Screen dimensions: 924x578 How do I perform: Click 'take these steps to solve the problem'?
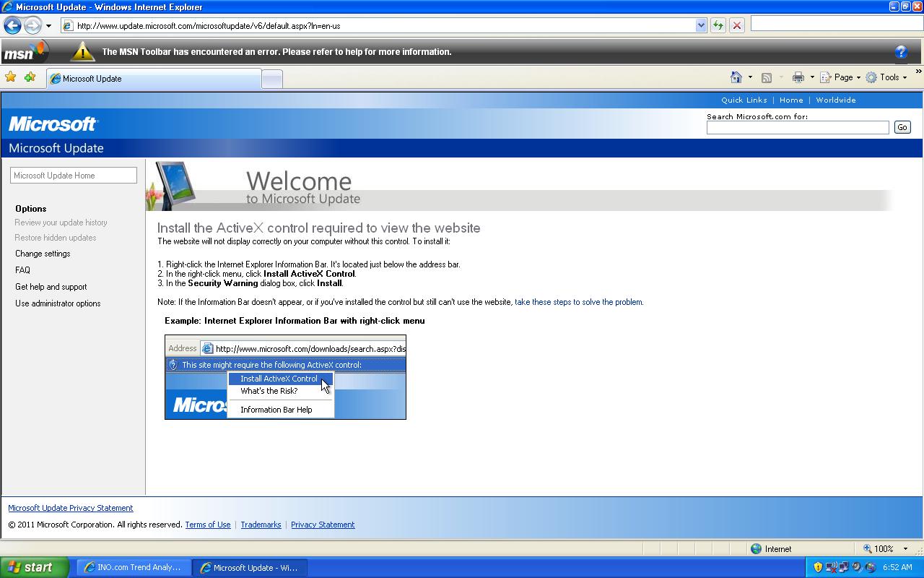click(x=578, y=302)
